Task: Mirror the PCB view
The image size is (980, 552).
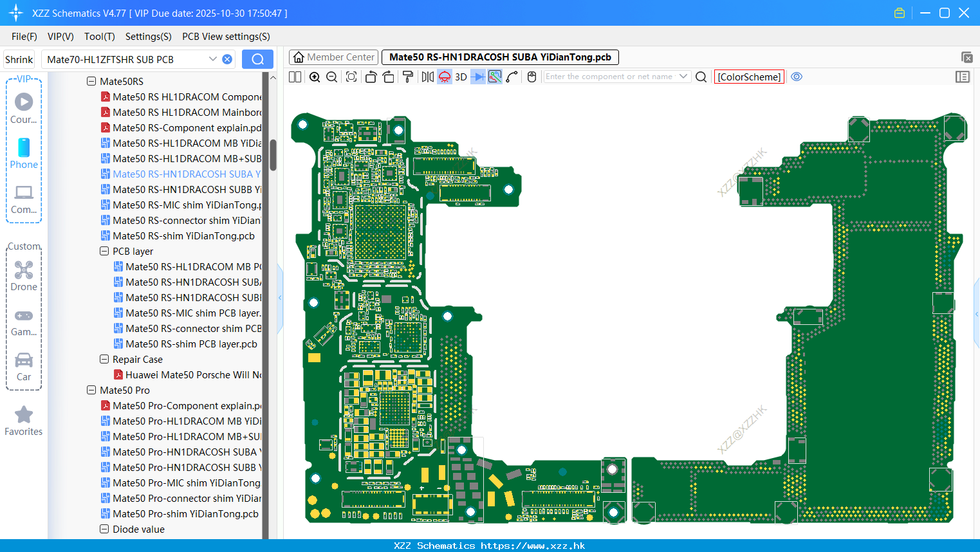Action: 427,77
